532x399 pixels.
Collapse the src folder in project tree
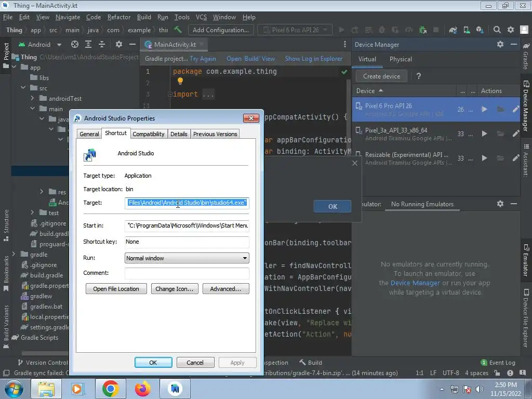(x=23, y=88)
